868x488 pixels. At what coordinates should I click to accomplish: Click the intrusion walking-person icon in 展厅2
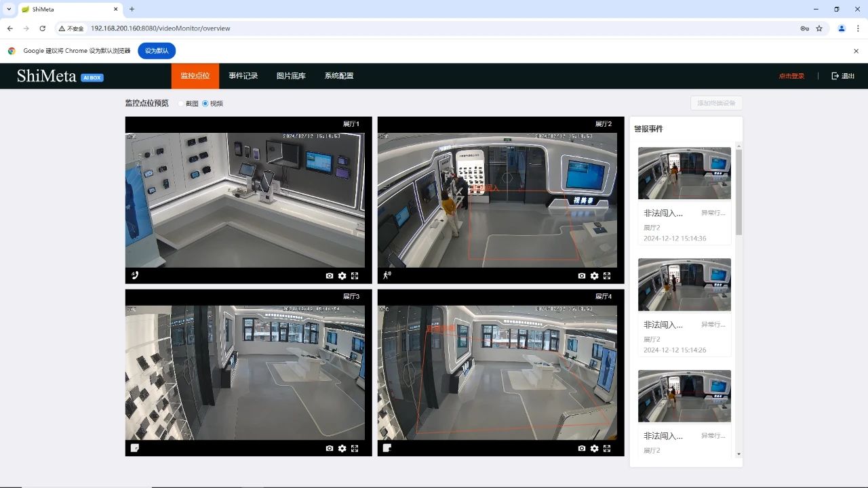387,275
